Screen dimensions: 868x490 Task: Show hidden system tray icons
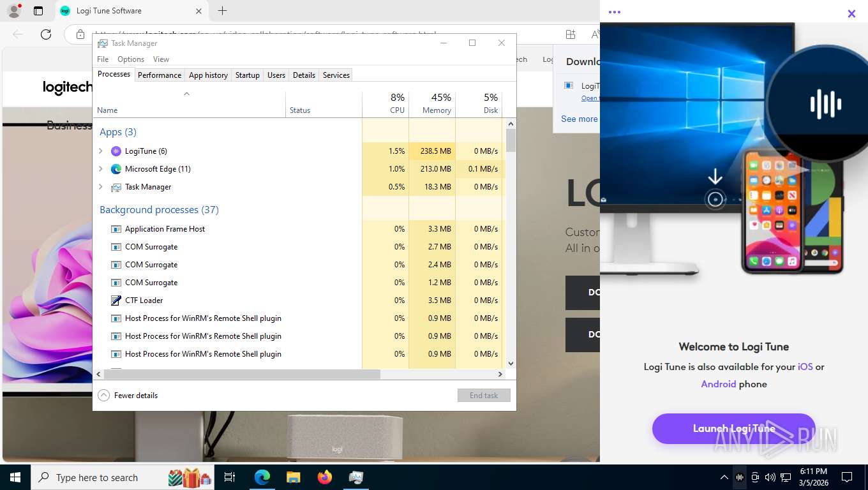[724, 477]
